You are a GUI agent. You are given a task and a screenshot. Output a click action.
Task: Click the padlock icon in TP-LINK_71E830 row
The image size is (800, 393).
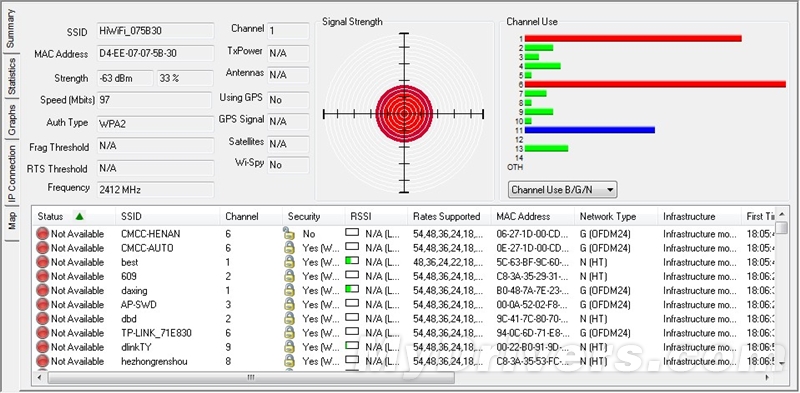[x=289, y=333]
